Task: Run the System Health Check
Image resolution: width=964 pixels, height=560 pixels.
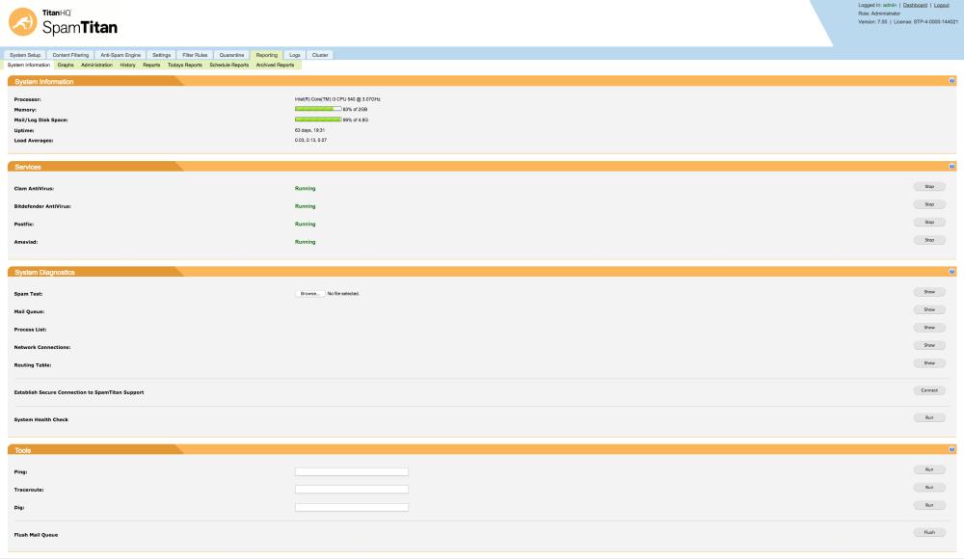Action: 929,417
